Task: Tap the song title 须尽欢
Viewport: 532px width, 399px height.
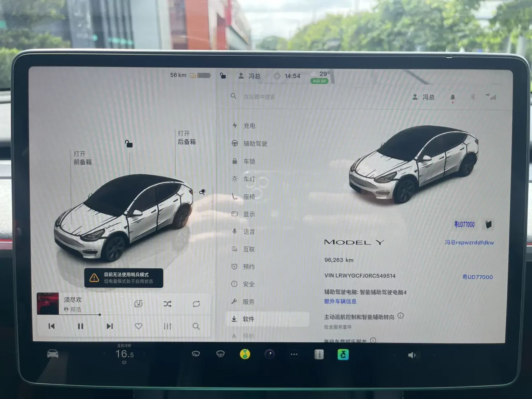Action: pyautogui.click(x=73, y=300)
